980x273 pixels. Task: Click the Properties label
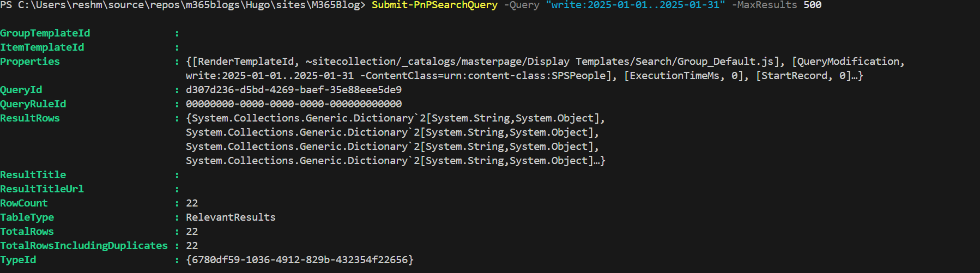tap(30, 62)
